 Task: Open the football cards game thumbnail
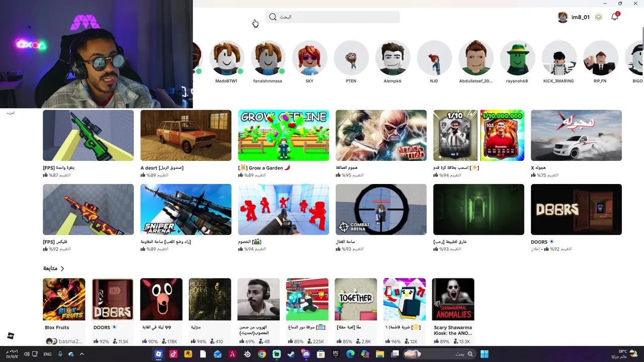[x=478, y=135]
